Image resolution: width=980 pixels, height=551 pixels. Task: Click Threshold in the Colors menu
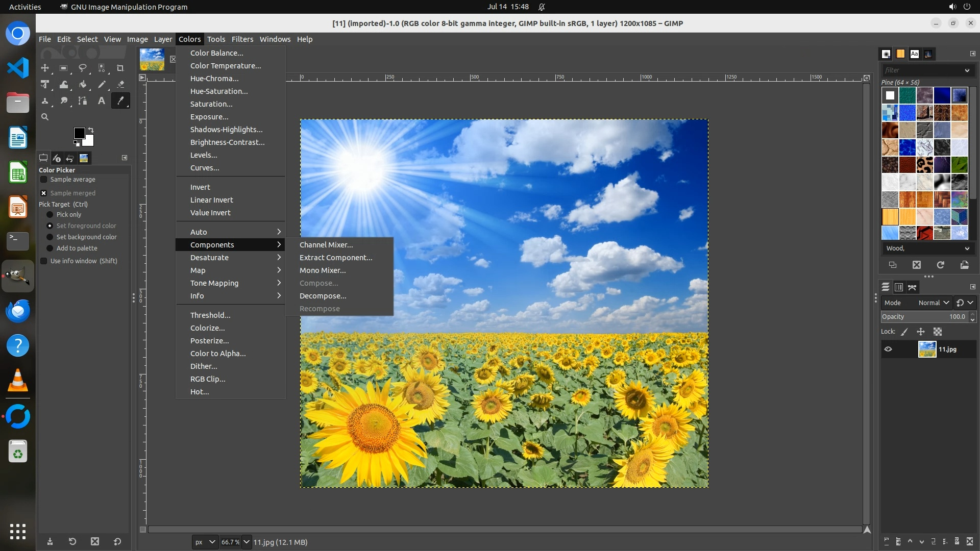click(x=210, y=315)
